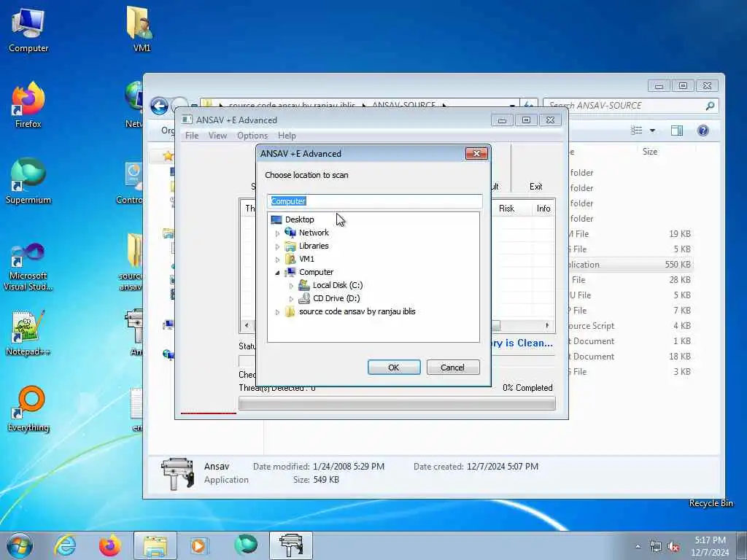Screen dimensions: 747x560
Task: Click the search magnifier in the Explorer search box
Action: tap(709, 106)
